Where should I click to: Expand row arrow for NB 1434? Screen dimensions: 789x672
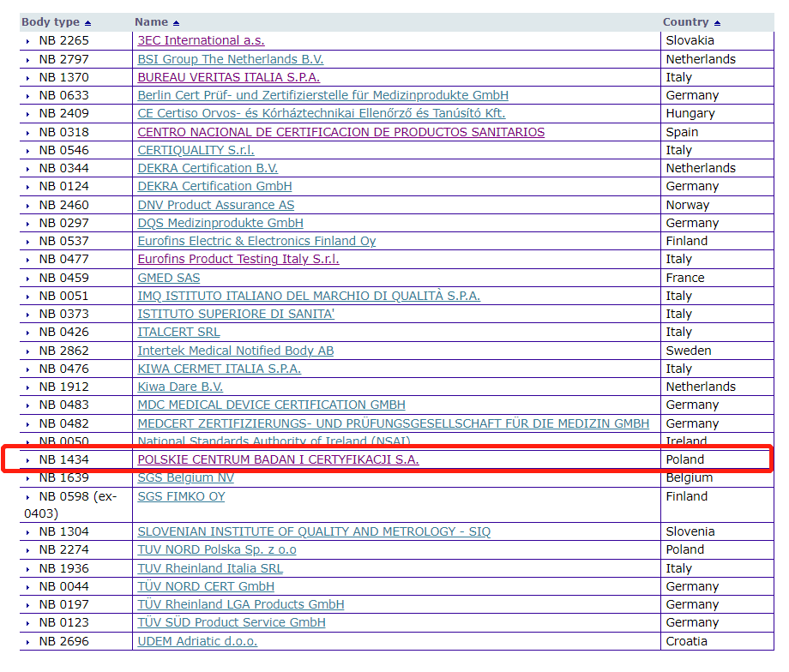(x=27, y=460)
